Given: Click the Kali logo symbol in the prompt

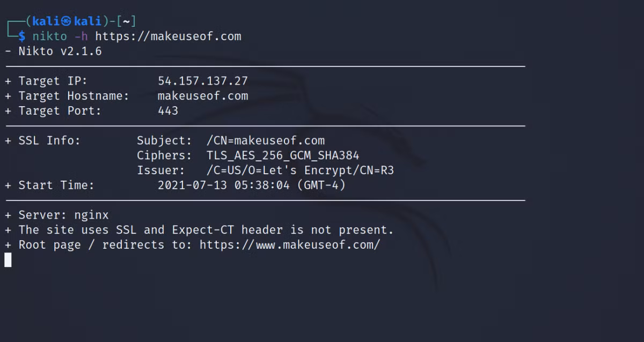Looking at the screenshot, I should click(x=66, y=21).
